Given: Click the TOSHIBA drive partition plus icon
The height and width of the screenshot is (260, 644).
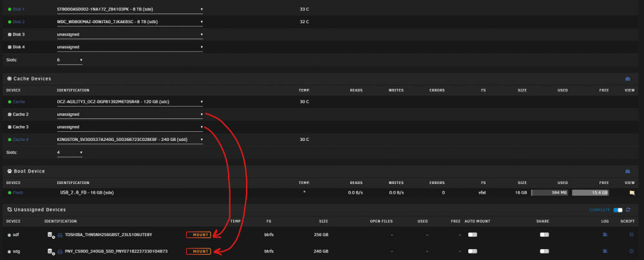Looking at the screenshot, I should tap(51, 235).
